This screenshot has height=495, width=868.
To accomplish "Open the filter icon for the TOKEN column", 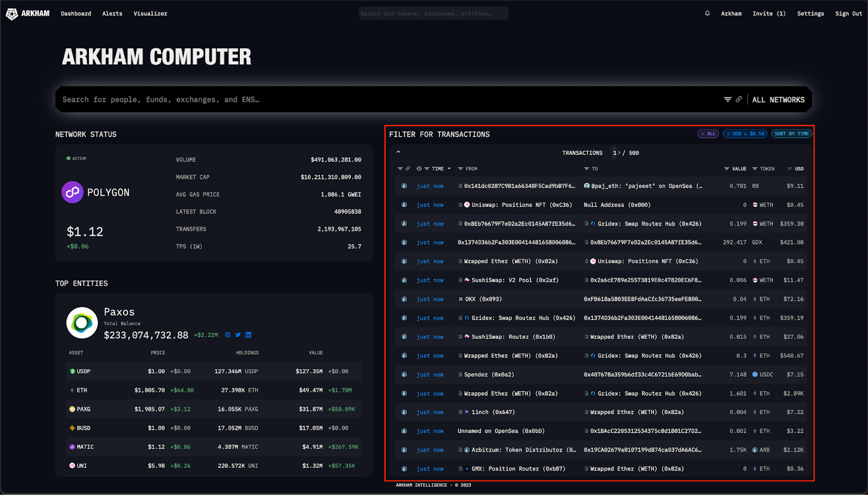I will pos(755,169).
